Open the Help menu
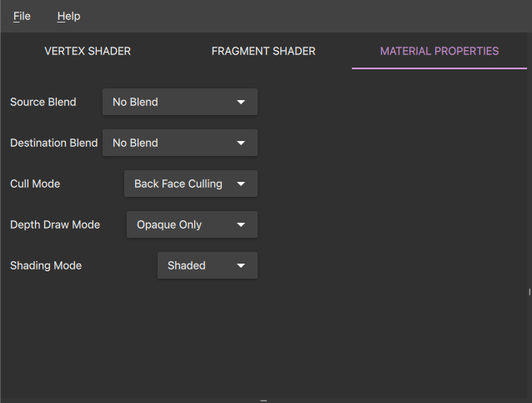Viewport: 532px width, 403px height. tap(68, 16)
